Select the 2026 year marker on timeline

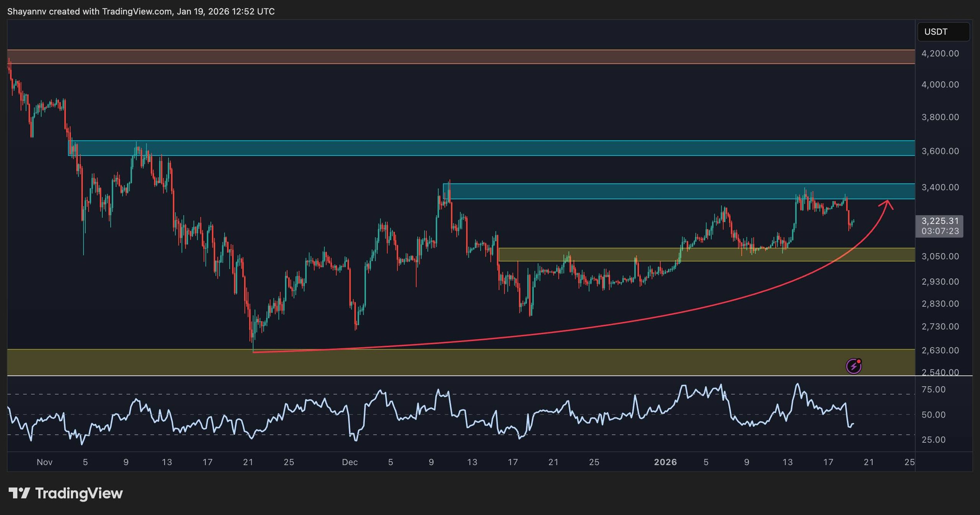[x=665, y=462]
